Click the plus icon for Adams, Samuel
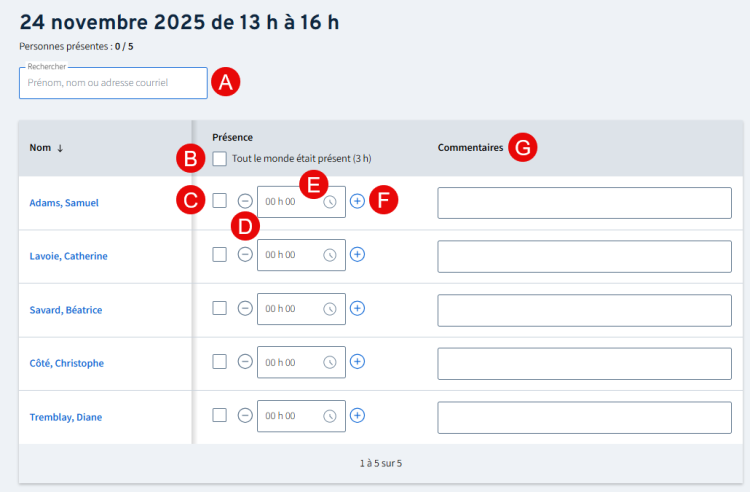This screenshot has height=492, width=750. coord(357,202)
